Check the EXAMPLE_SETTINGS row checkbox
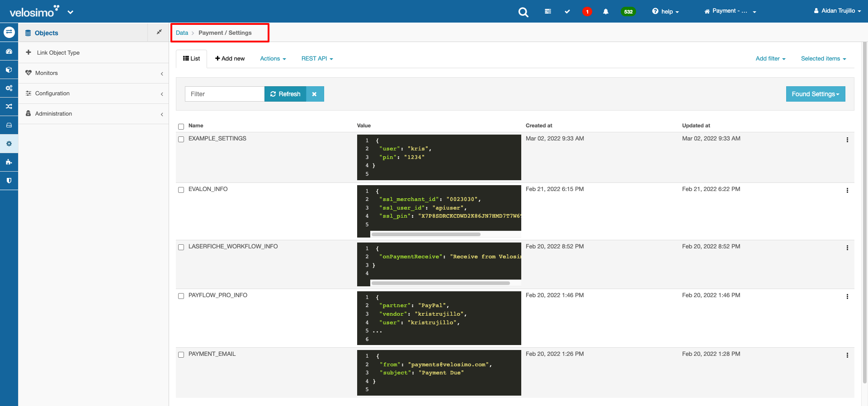The width and height of the screenshot is (868, 406). pos(181,139)
